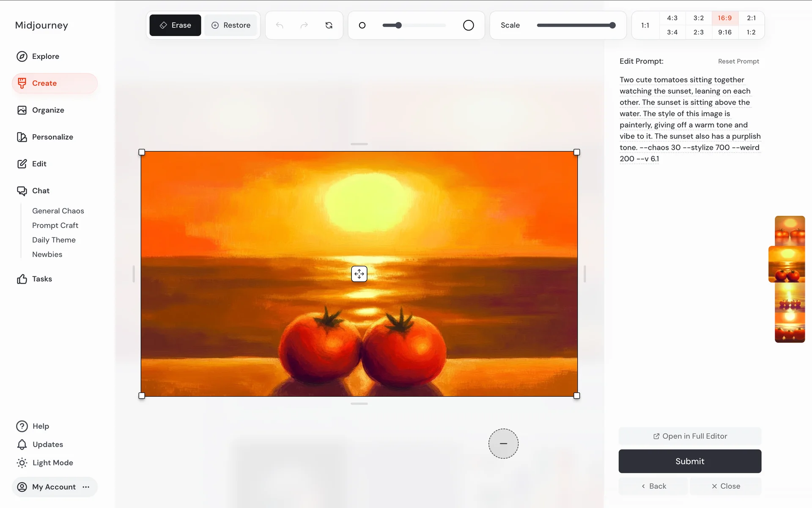
Task: Open the Personalize page
Action: pos(52,137)
